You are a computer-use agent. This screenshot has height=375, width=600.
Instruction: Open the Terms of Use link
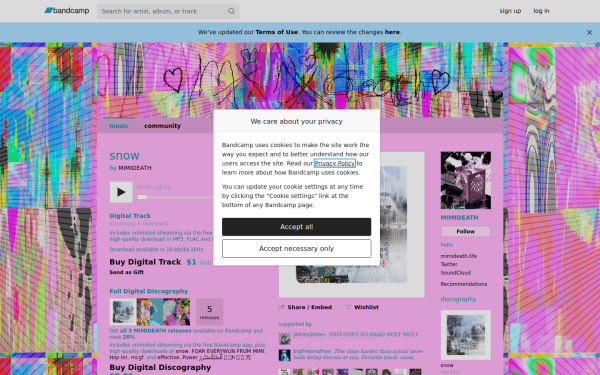(x=276, y=32)
